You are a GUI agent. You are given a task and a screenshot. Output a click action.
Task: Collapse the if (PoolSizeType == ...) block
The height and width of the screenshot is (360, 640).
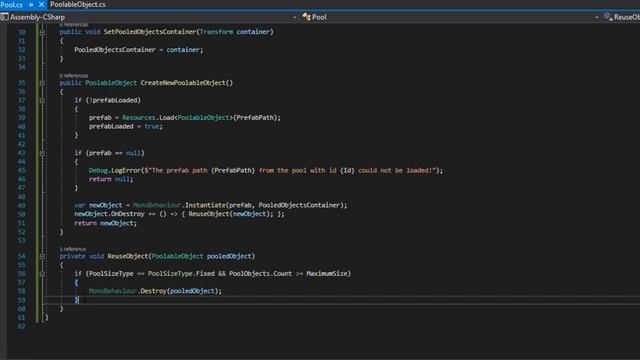(42, 274)
